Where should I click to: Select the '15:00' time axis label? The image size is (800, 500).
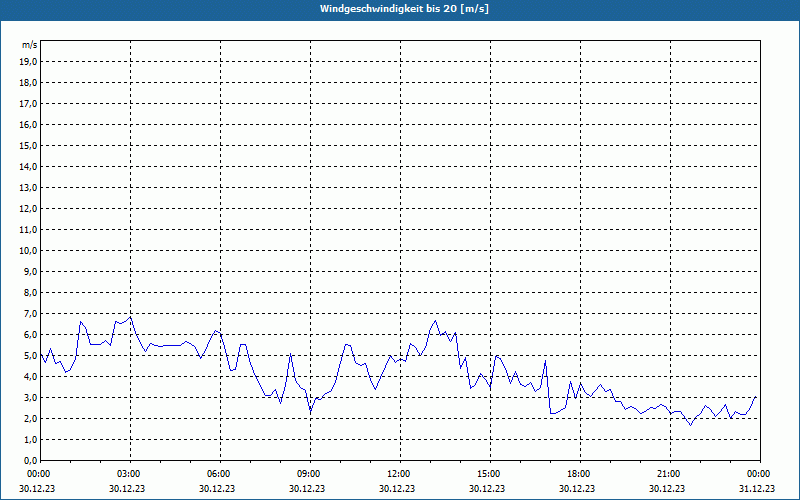click(490, 474)
